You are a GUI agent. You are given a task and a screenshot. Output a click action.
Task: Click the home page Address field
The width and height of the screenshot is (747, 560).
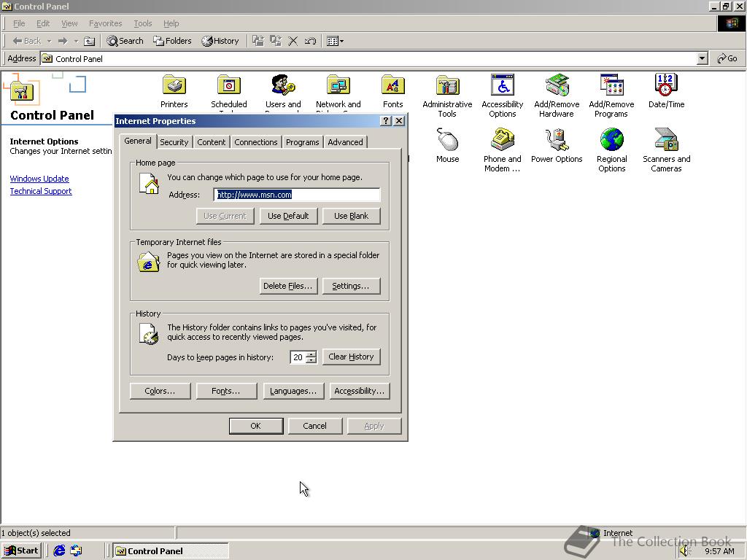click(297, 194)
